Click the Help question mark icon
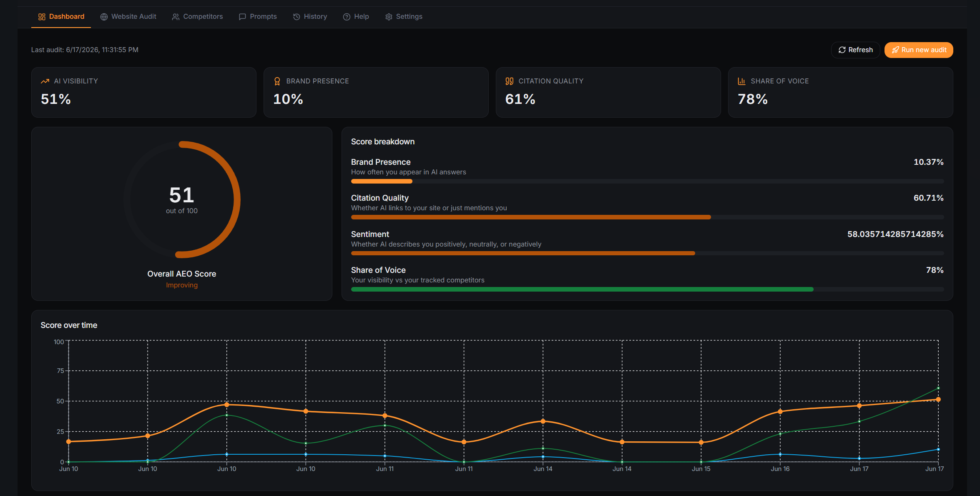980x496 pixels. [x=347, y=17]
